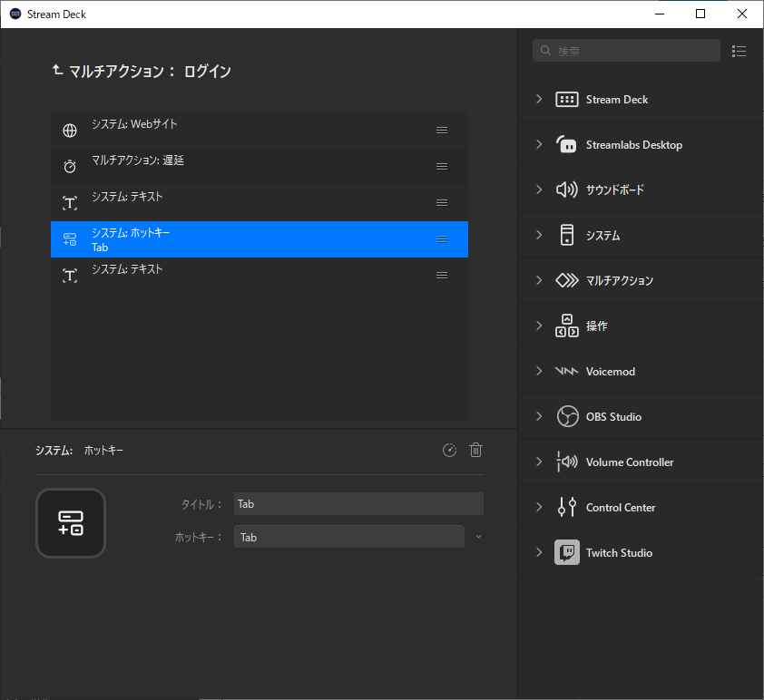The width and height of the screenshot is (764, 700).
Task: Click the Streamlabs Desktop label
Action: (x=634, y=144)
